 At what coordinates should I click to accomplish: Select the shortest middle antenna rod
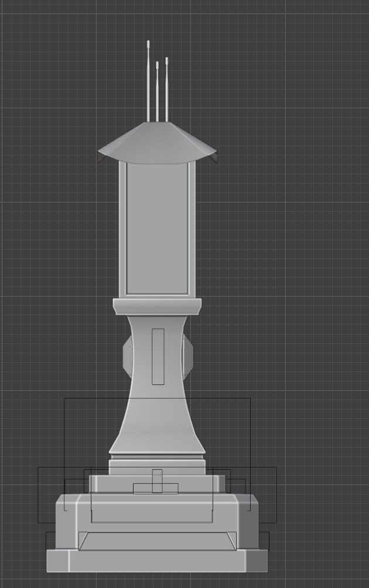tap(158, 91)
